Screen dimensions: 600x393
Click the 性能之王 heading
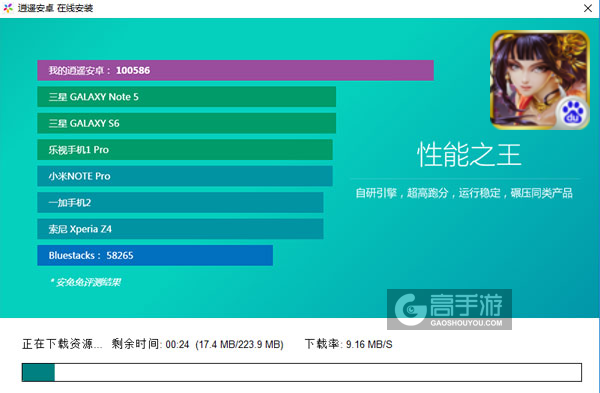click(x=469, y=154)
